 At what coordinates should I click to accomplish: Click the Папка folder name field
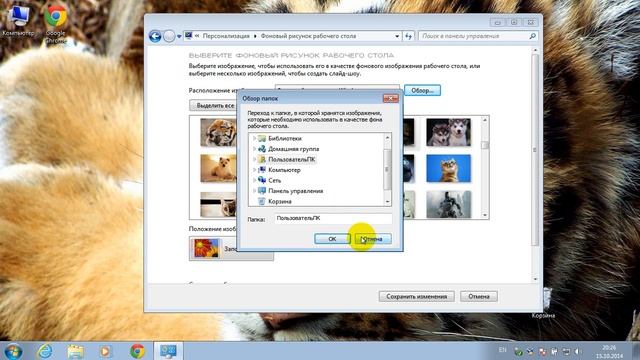(333, 219)
